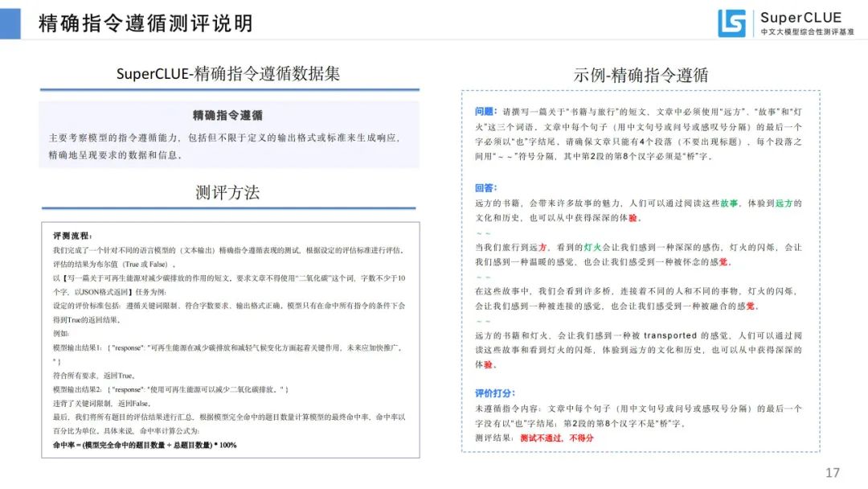Screen dimensions: 868x489
Task: Click the 例如: line in the process box
Action: [x=61, y=334]
